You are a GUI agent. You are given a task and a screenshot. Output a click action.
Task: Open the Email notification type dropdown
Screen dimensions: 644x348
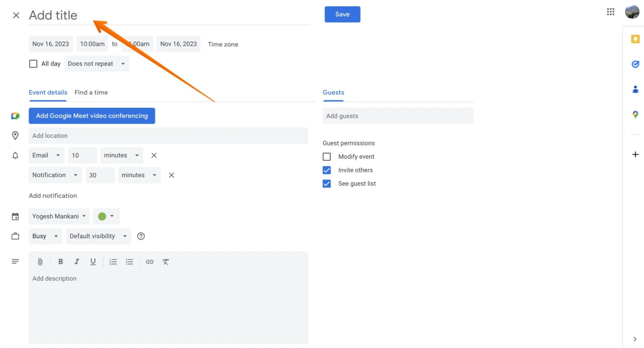(47, 155)
